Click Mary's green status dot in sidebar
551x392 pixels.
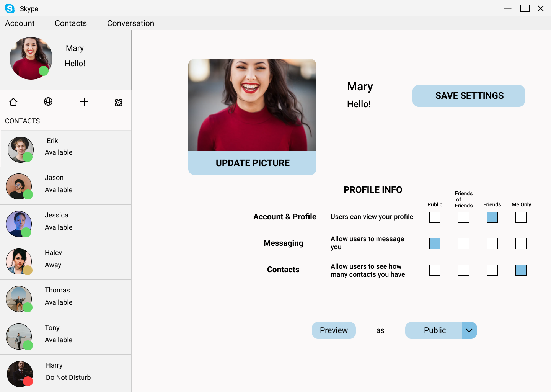(x=44, y=71)
